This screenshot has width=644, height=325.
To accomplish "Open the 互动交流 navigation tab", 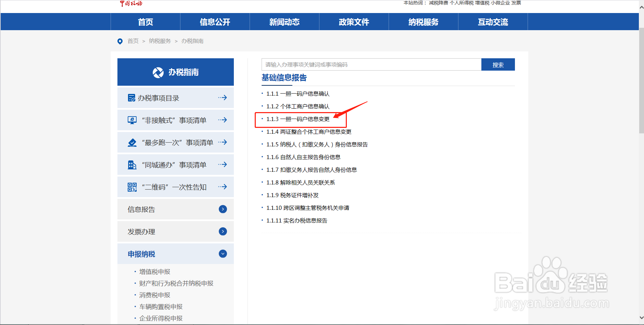I will pyautogui.click(x=493, y=22).
